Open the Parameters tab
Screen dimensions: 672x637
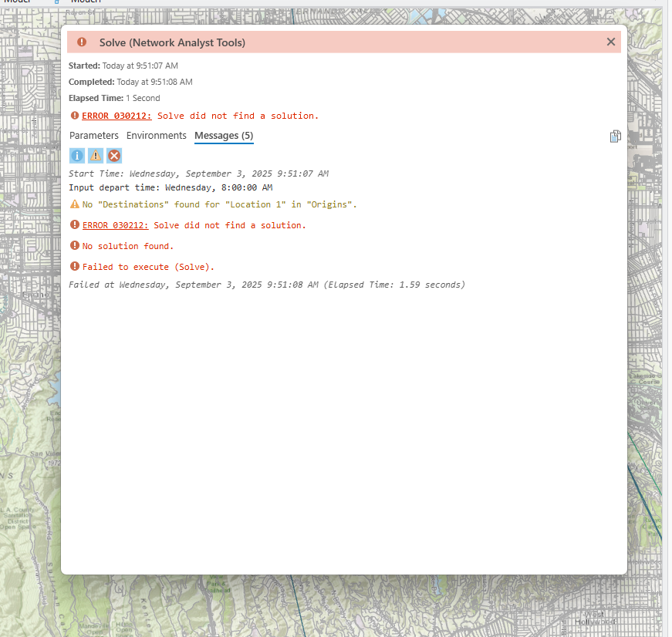click(94, 136)
